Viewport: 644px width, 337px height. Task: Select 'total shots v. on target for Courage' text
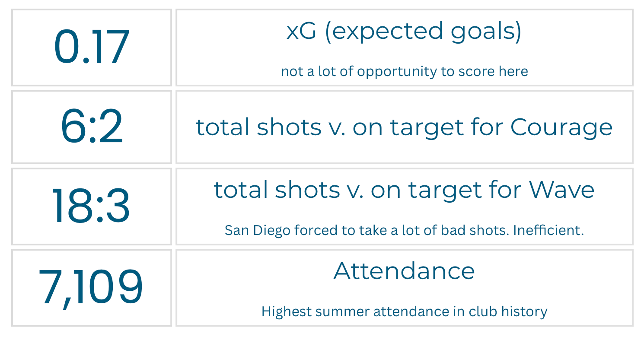coord(404,127)
